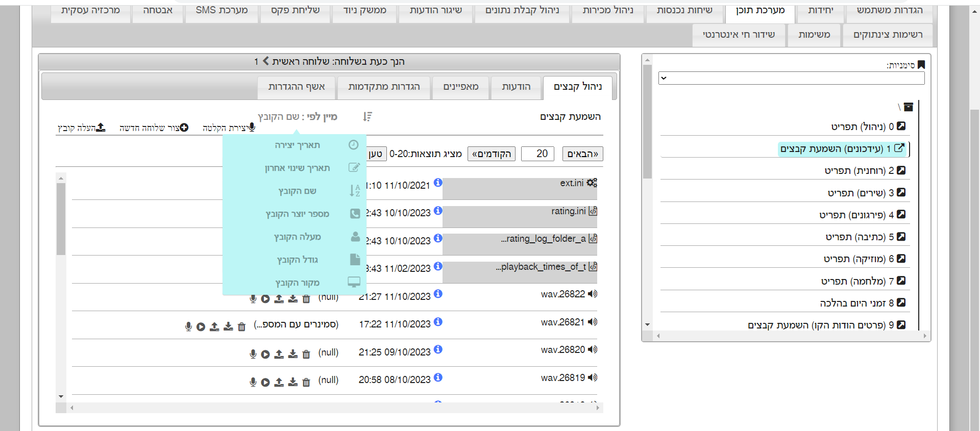The height and width of the screenshot is (431, 980).
Task: Click the speaker icon beside wav.26822
Action: point(592,294)
